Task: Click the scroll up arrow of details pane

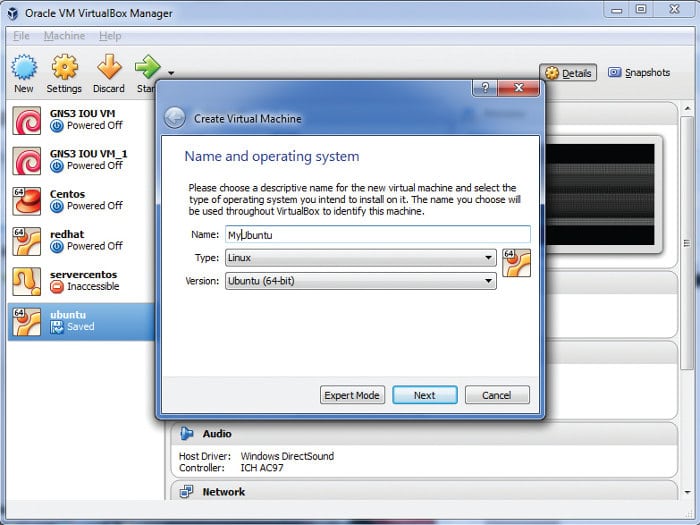Action: point(688,108)
